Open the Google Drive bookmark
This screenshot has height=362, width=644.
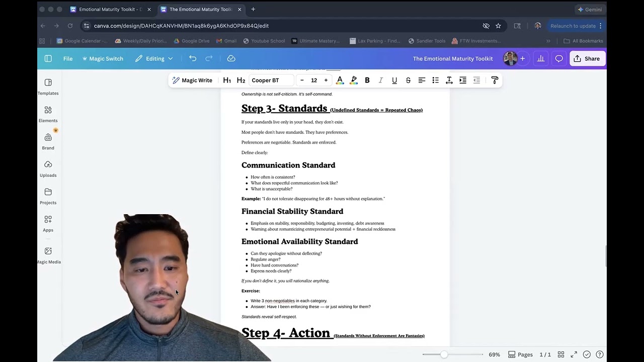pos(192,41)
